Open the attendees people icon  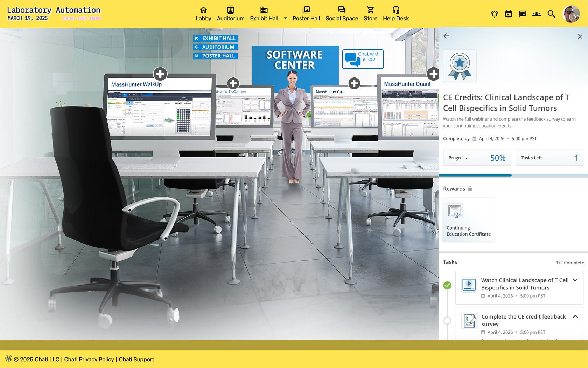click(x=536, y=14)
